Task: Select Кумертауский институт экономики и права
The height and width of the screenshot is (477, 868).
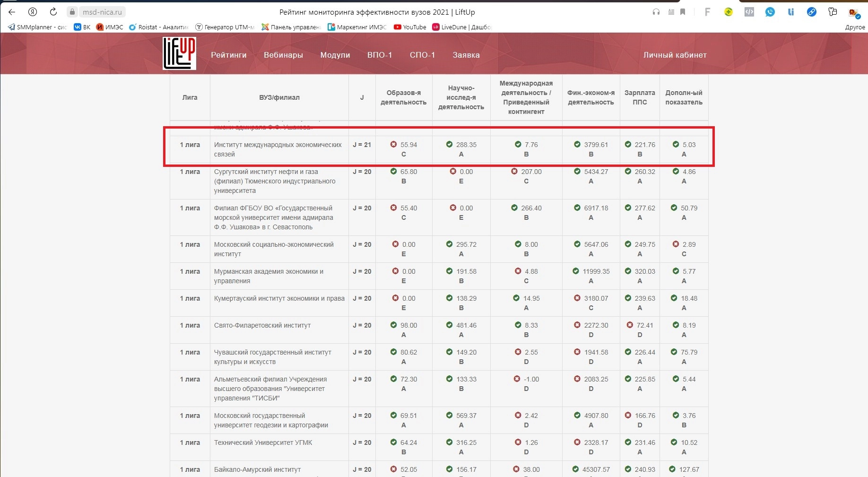Action: tap(279, 298)
